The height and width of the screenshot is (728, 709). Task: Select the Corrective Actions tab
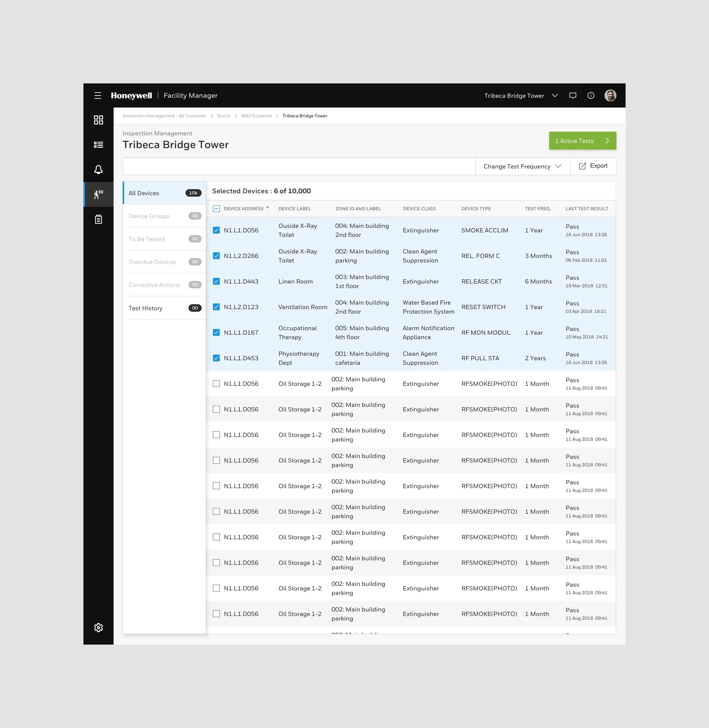click(x=164, y=285)
